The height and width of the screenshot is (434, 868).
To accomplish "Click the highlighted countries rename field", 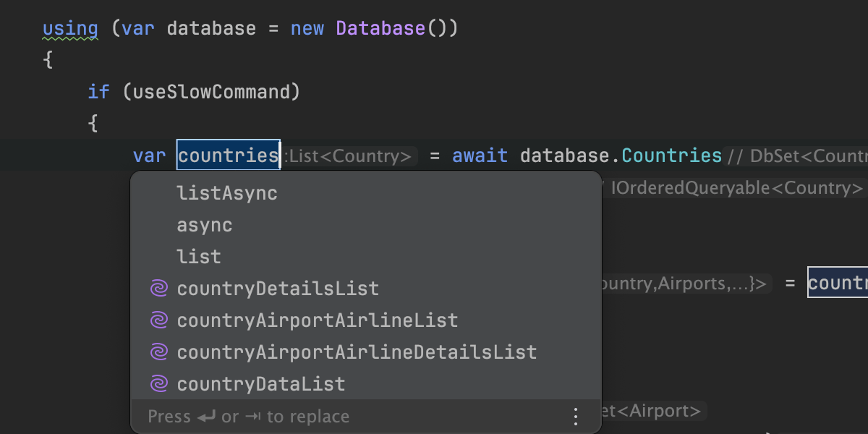I will [229, 155].
